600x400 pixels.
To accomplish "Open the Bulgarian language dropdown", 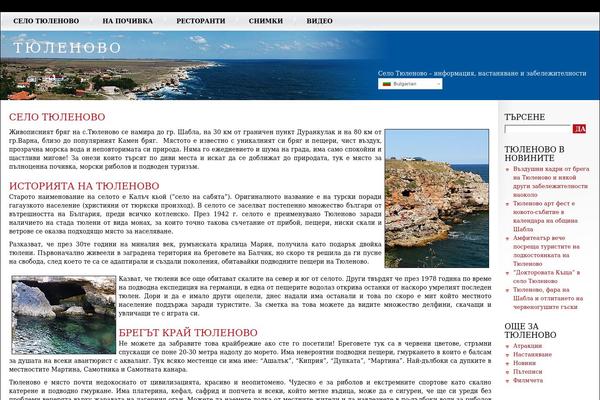I will (410, 84).
